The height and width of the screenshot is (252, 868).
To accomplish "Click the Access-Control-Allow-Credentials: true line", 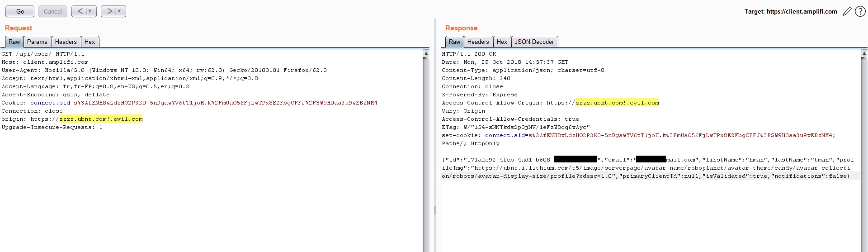I will tap(510, 119).
